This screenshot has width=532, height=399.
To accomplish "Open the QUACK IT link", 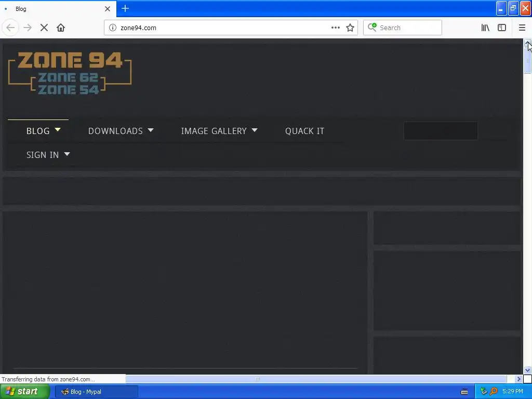I will (x=304, y=131).
